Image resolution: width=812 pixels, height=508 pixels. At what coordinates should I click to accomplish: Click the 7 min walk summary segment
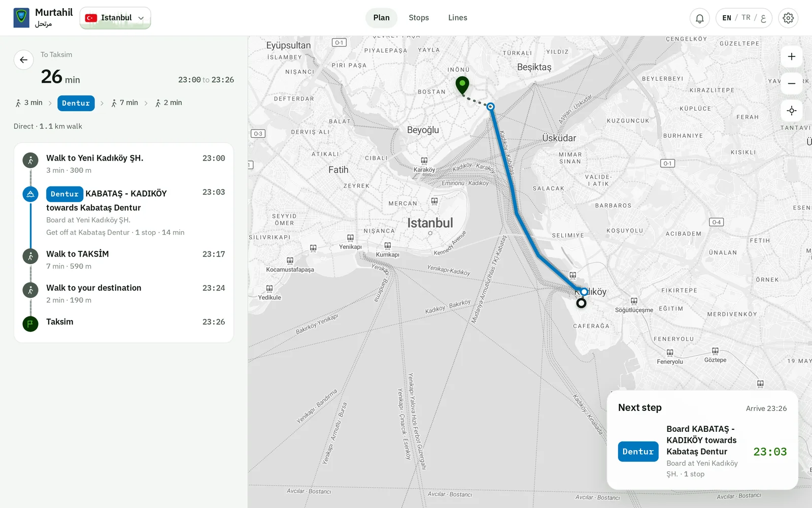tap(125, 103)
